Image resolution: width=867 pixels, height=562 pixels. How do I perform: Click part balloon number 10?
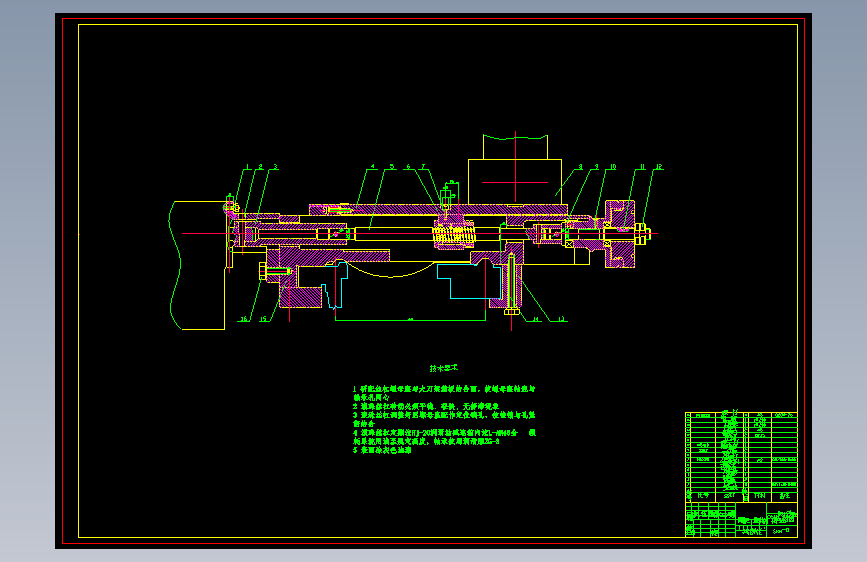tap(613, 166)
